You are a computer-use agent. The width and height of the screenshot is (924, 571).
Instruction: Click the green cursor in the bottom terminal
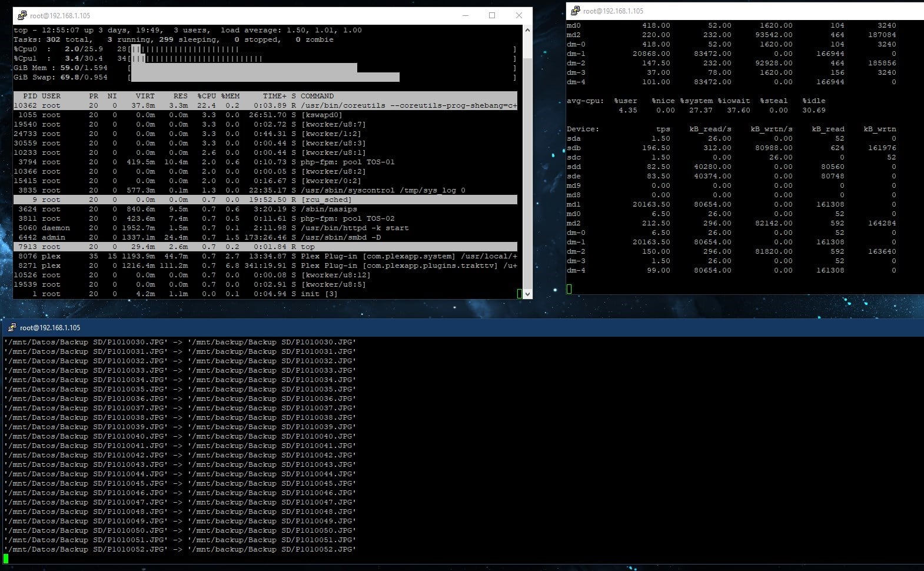(x=6, y=559)
